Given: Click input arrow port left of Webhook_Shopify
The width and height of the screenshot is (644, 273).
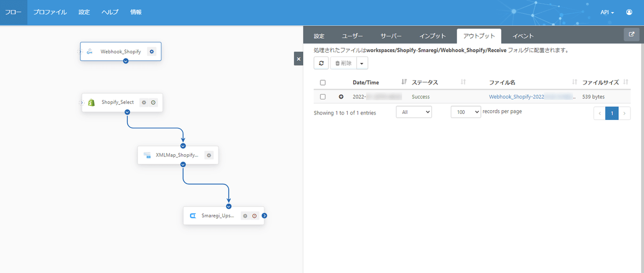Looking at the screenshot, I should click(80, 52).
